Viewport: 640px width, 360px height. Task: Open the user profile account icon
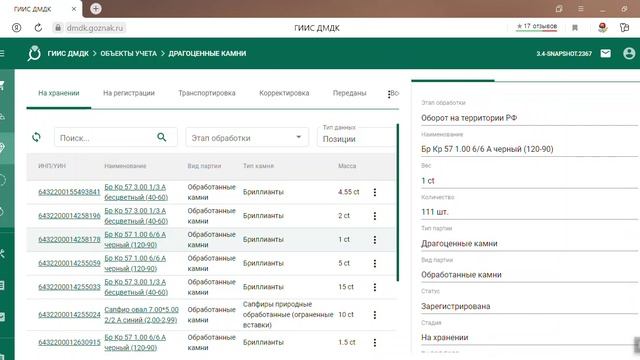click(629, 53)
